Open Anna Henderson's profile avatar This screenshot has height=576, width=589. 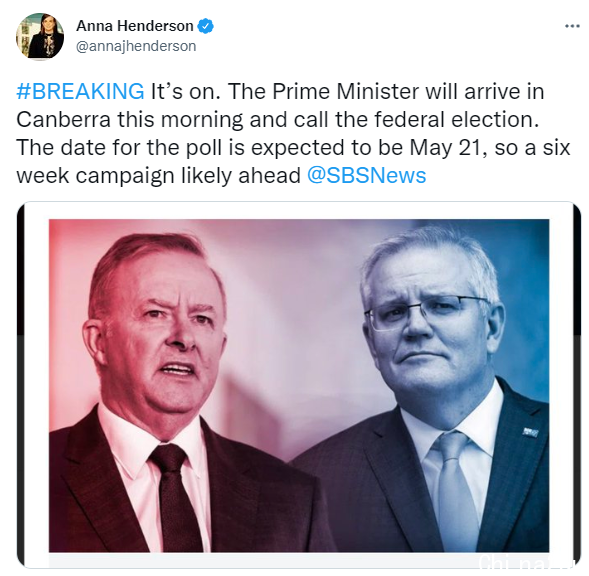click(x=40, y=36)
